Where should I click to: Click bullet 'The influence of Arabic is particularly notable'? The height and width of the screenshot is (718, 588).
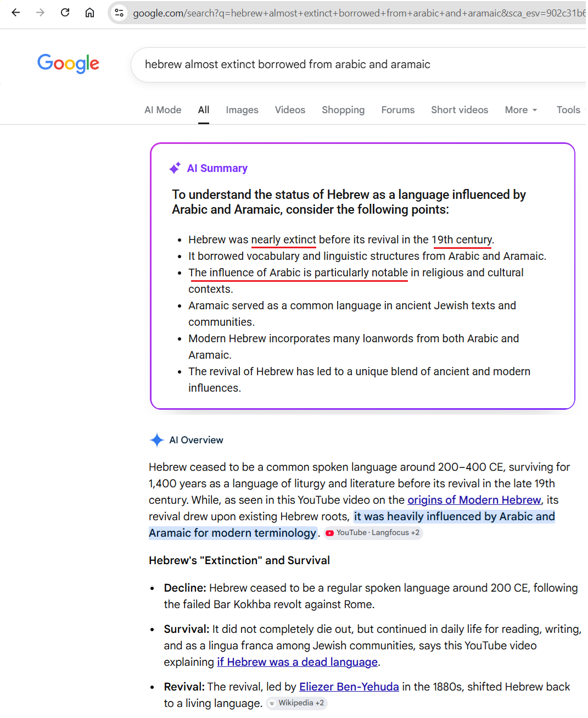click(x=356, y=281)
